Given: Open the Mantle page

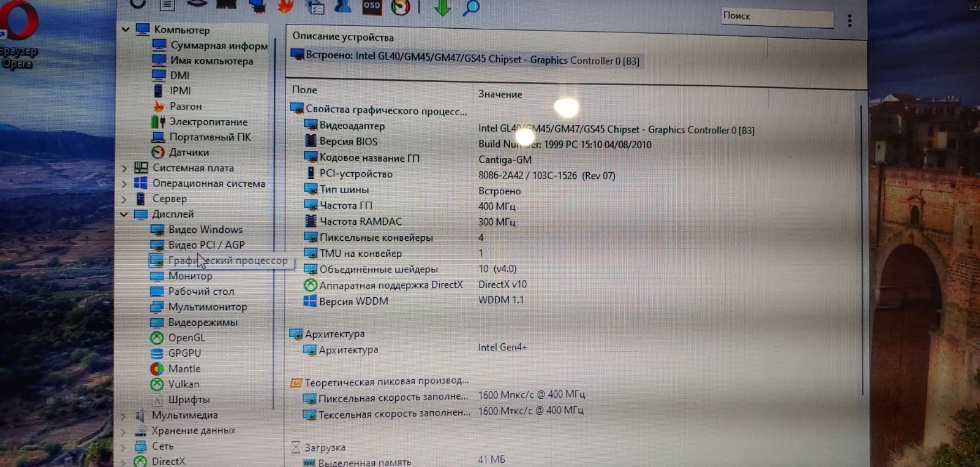Looking at the screenshot, I should [x=176, y=368].
